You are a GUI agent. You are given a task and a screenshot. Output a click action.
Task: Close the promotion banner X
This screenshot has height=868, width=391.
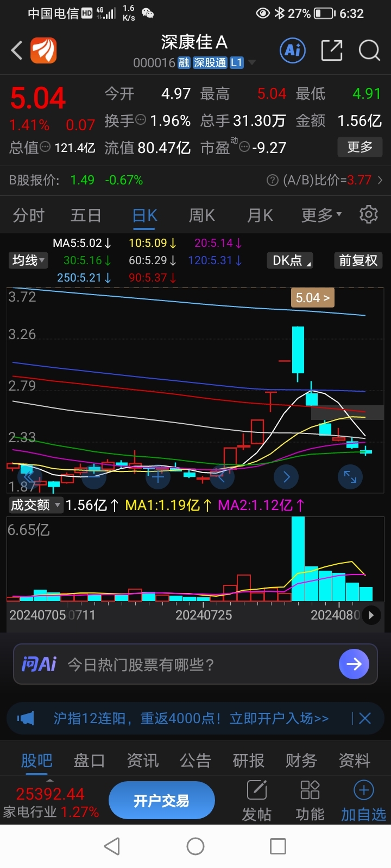365,718
